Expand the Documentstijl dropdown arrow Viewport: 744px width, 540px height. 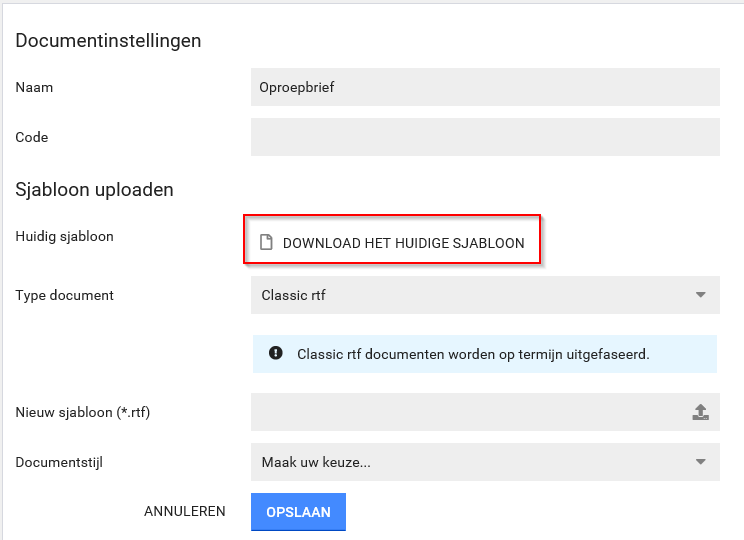coord(700,462)
